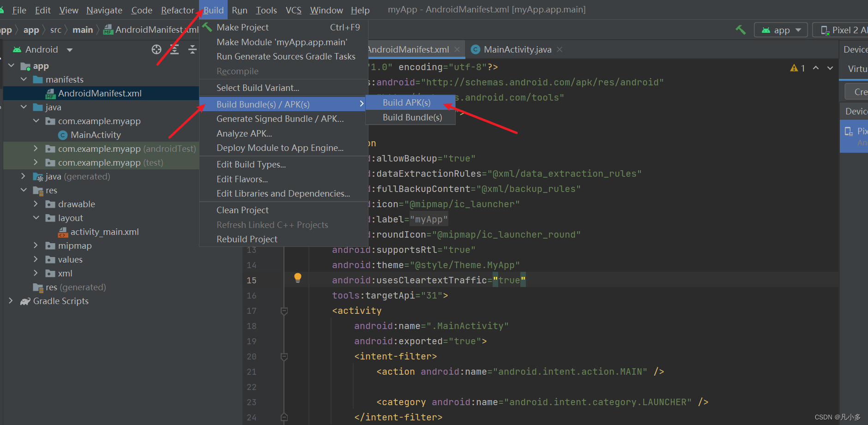The width and height of the screenshot is (868, 425).
Task: Select Generate Signed Bundle / APK
Action: (283, 119)
